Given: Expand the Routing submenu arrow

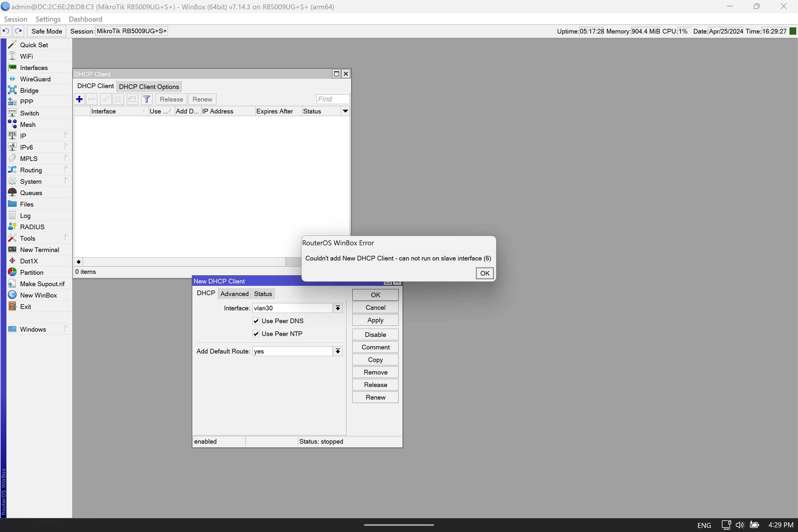Looking at the screenshot, I should point(66,170).
